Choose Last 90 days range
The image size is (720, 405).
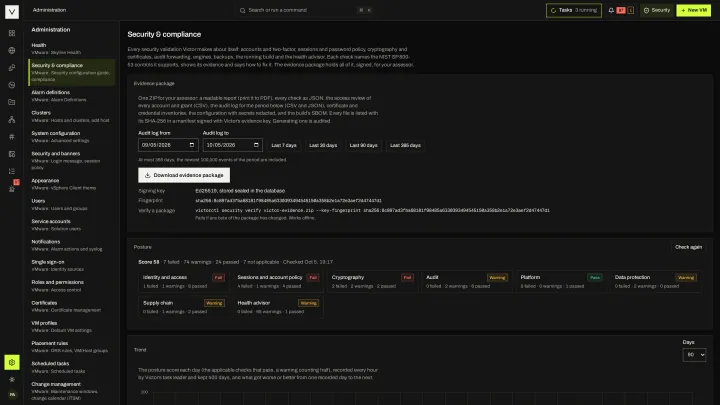[x=363, y=145]
